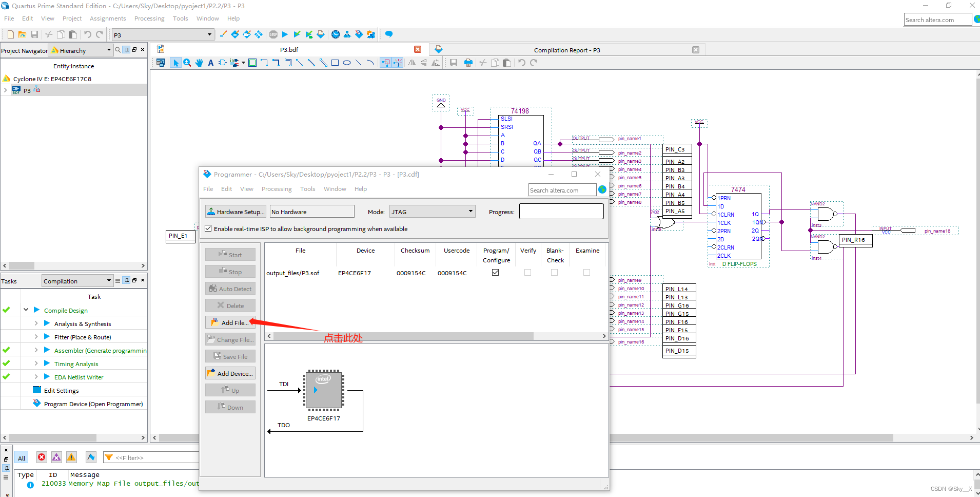Activate the Zoom tool in the schematic toolbar
Image resolution: width=980 pixels, height=497 pixels.
point(187,62)
